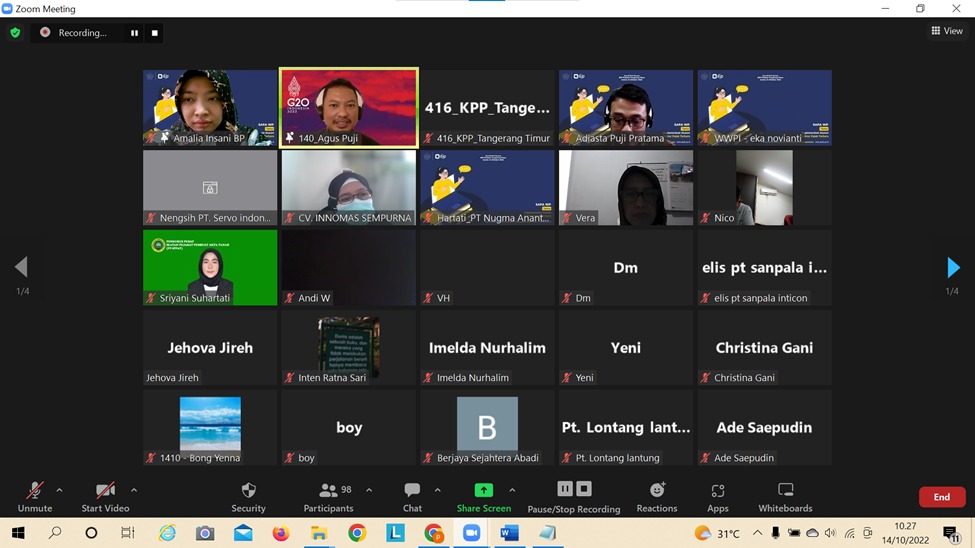Expand share options arrow beside Share Screen
Screen dimensions: 975x548
(x=512, y=490)
